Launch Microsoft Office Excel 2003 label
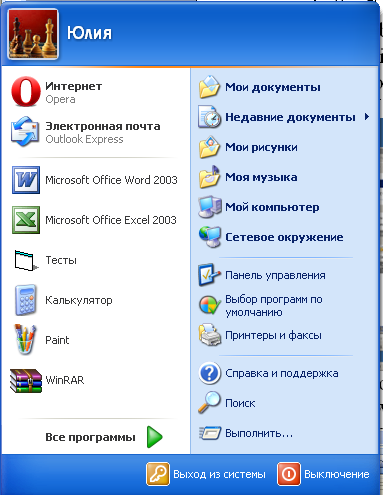 [111, 220]
